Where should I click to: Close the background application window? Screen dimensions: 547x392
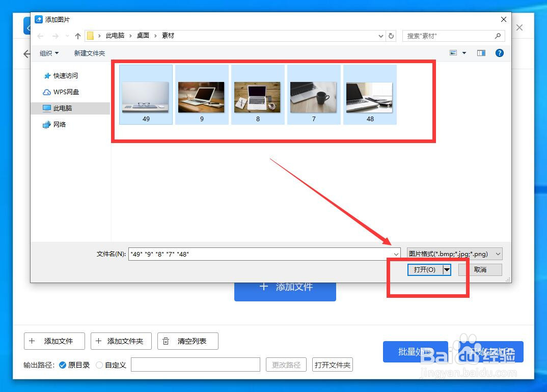tap(519, 27)
